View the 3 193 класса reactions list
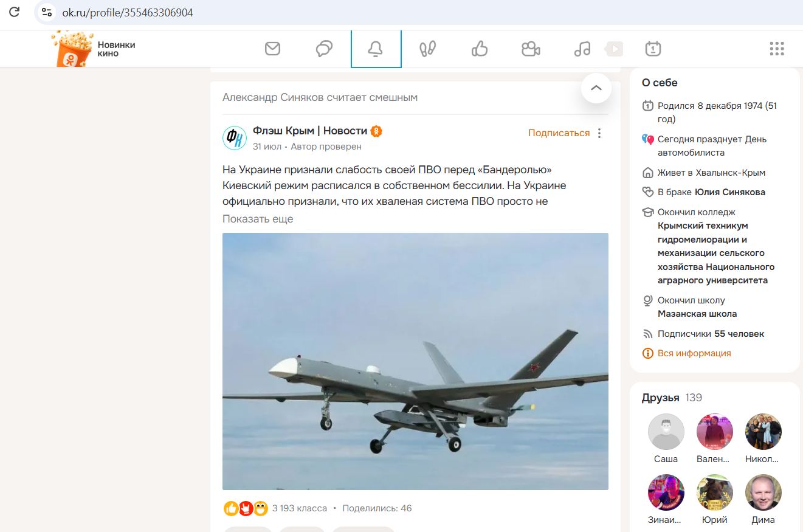 click(300, 508)
